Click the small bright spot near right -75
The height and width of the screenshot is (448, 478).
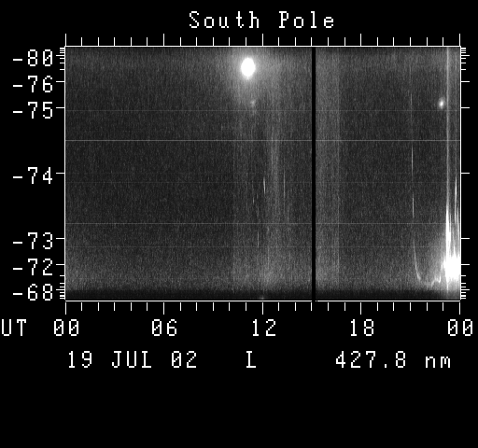(442, 104)
